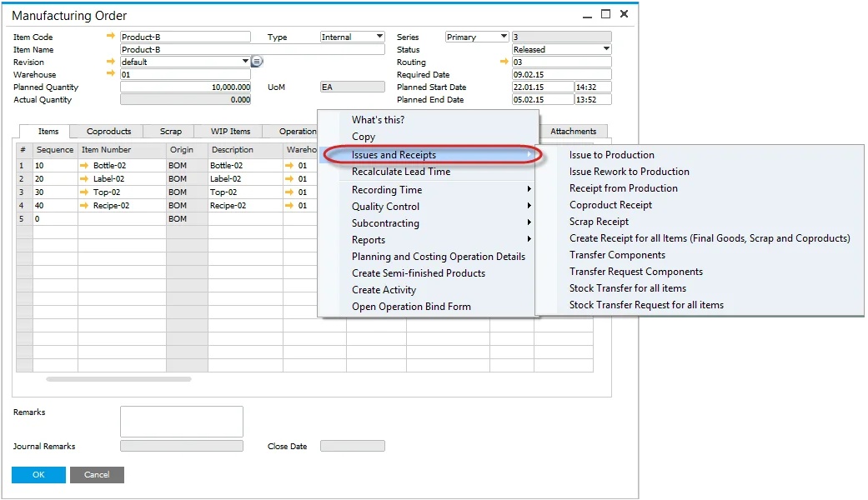
Task: Click the orange arrow next to Top-02
Action: click(84, 192)
